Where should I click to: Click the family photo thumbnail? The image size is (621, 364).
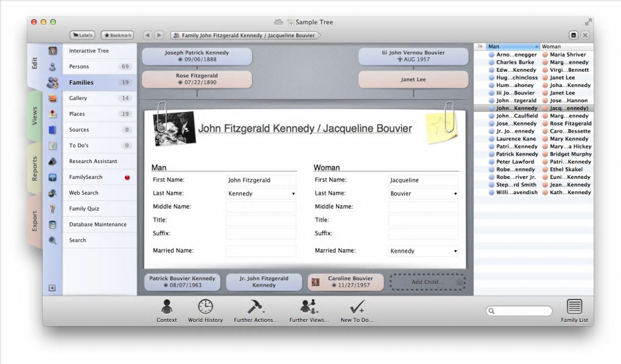click(174, 128)
